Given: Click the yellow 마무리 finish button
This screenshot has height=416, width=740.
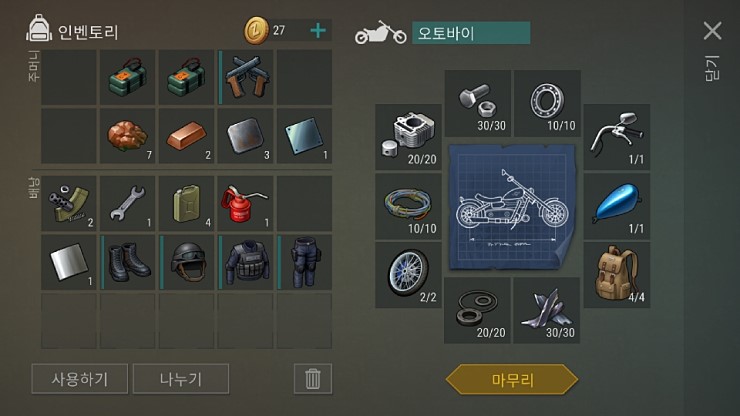Looking at the screenshot, I should [x=512, y=379].
